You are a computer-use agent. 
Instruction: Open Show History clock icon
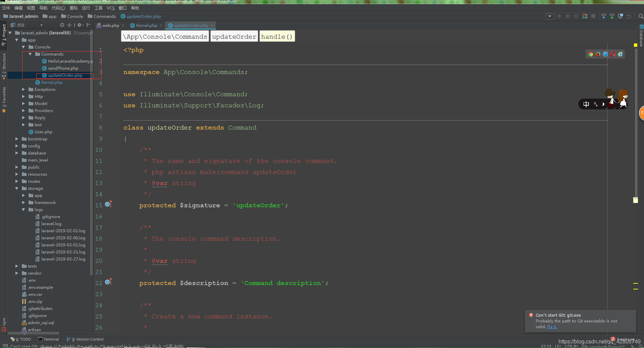[620, 16]
